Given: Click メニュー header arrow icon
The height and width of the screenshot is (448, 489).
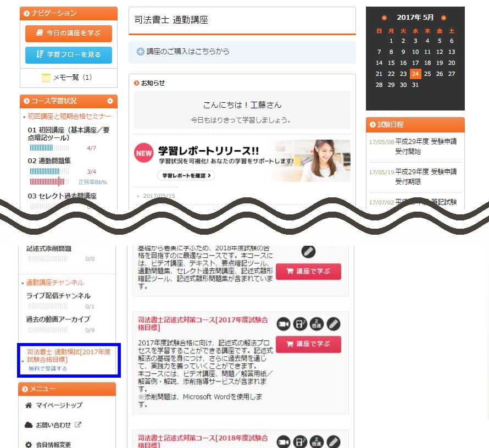Looking at the screenshot, I should pos(25,389).
